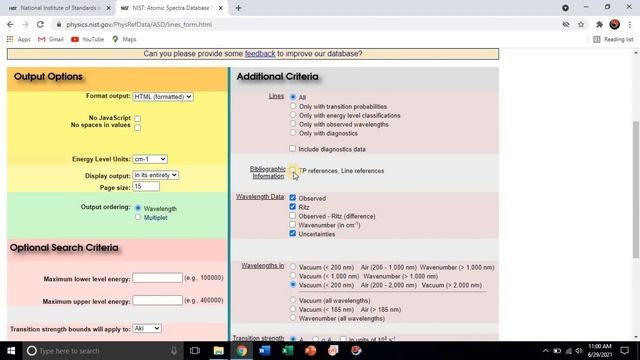The width and height of the screenshot is (640, 360).
Task: Open Wavelength Data help link
Action: click(x=260, y=197)
